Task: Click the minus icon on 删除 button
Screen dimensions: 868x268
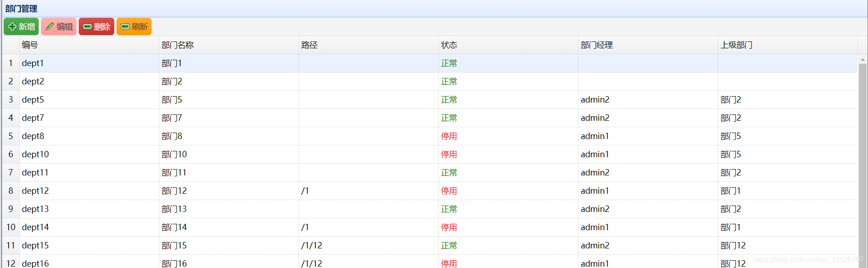Action: click(x=87, y=26)
